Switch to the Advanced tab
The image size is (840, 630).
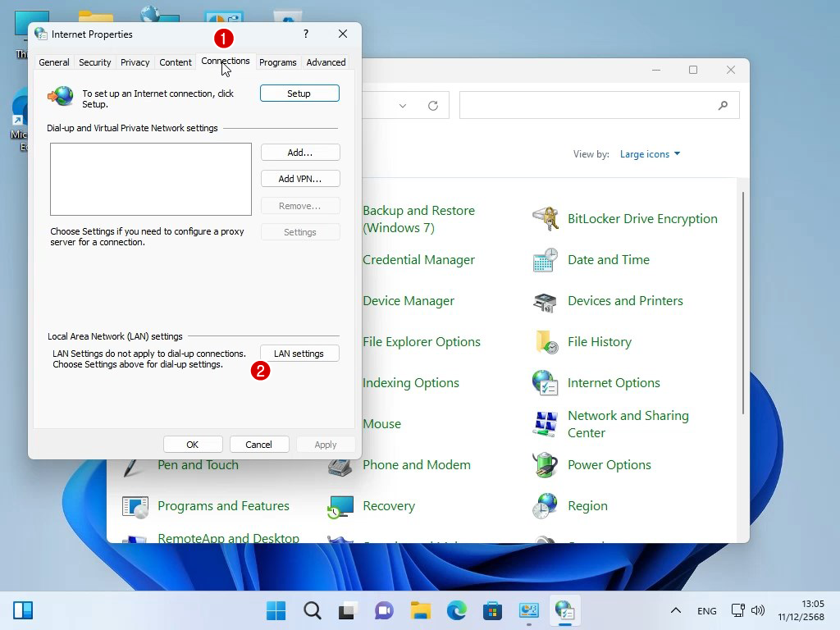click(326, 62)
